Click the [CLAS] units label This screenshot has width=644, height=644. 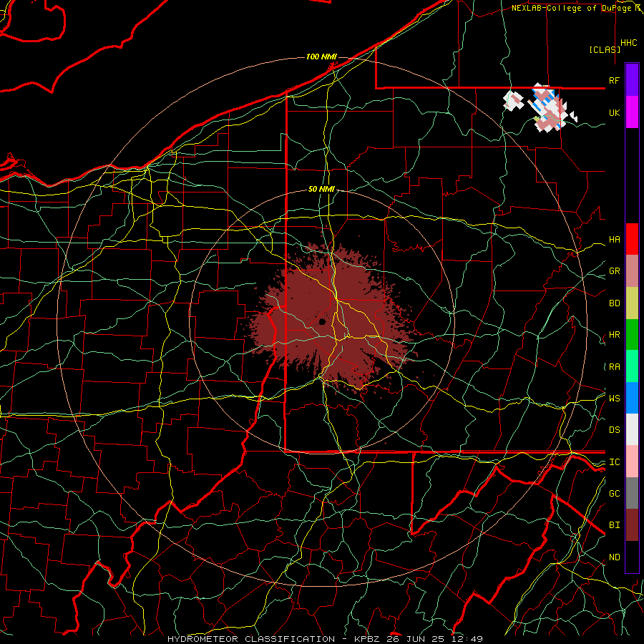tap(605, 49)
